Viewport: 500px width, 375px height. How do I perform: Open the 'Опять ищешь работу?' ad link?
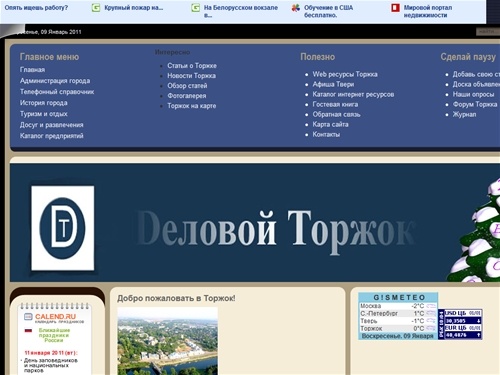(36, 8)
